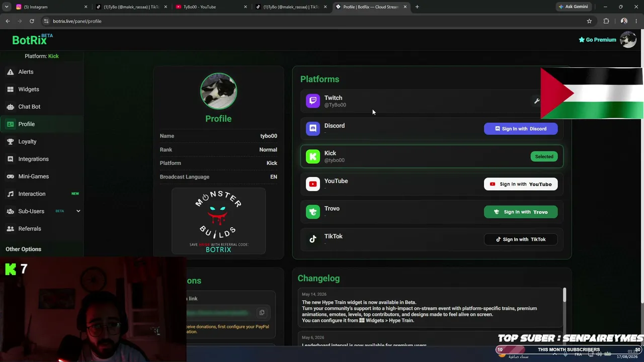This screenshot has height=362, width=644.
Task: Click Sign in with TikTok button
Action: point(521,239)
